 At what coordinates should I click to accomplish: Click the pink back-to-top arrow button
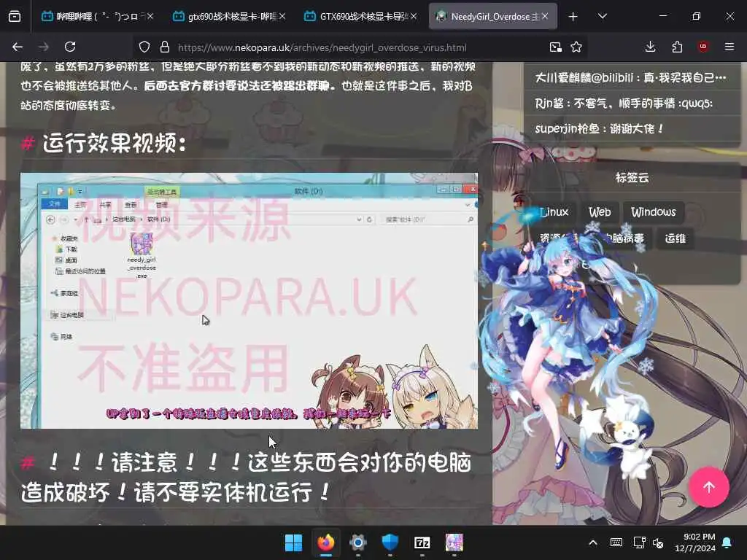pos(708,486)
